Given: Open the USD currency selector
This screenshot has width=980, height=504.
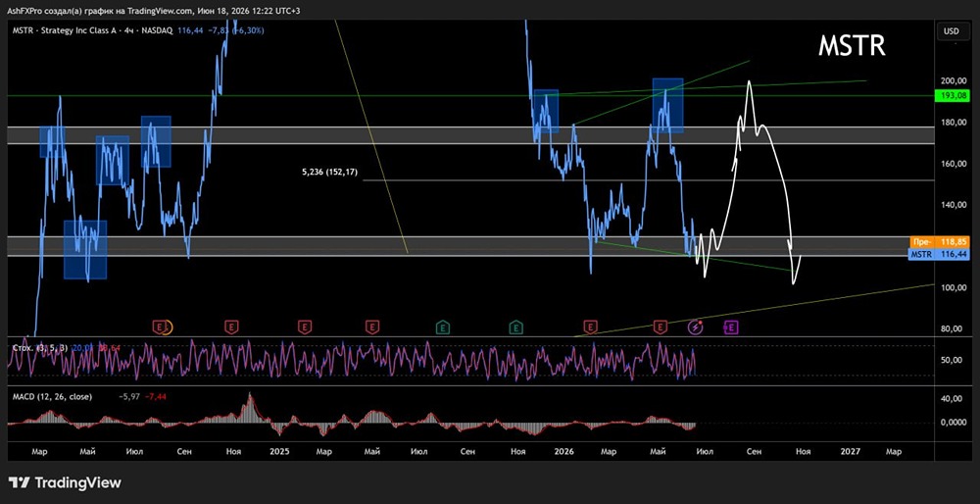Looking at the screenshot, I should coord(952,30).
